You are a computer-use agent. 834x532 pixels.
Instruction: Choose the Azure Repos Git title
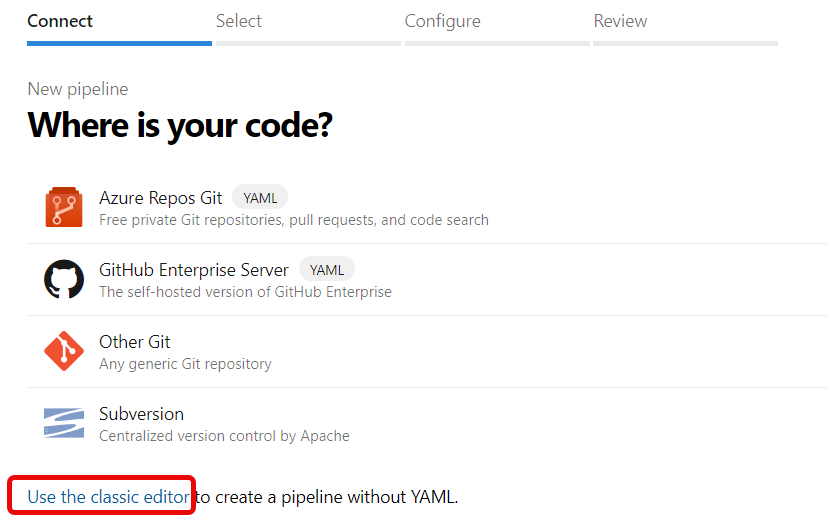[161, 198]
